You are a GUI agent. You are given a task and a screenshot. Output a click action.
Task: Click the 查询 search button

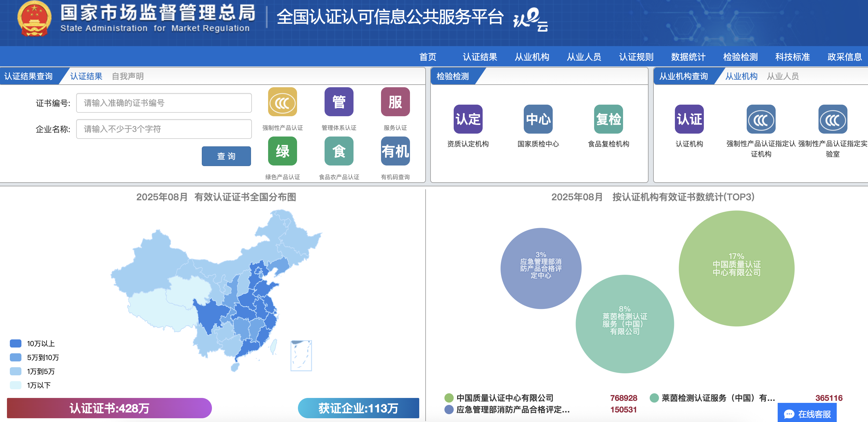click(x=226, y=156)
